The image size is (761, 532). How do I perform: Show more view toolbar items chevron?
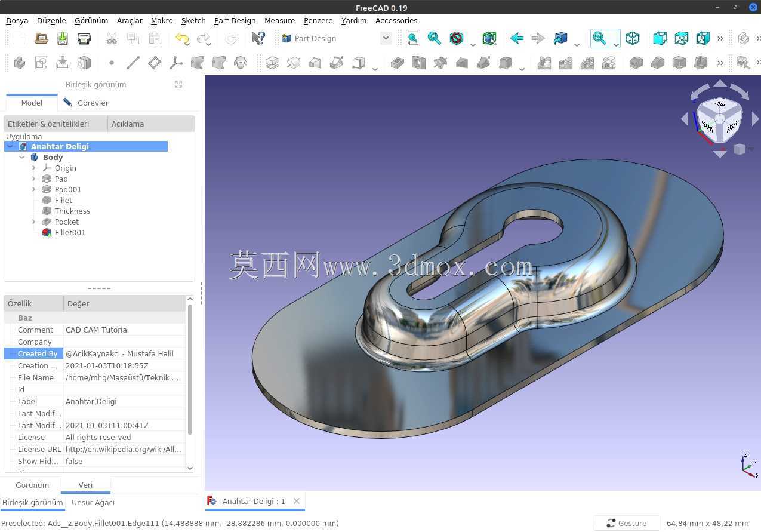(720, 39)
